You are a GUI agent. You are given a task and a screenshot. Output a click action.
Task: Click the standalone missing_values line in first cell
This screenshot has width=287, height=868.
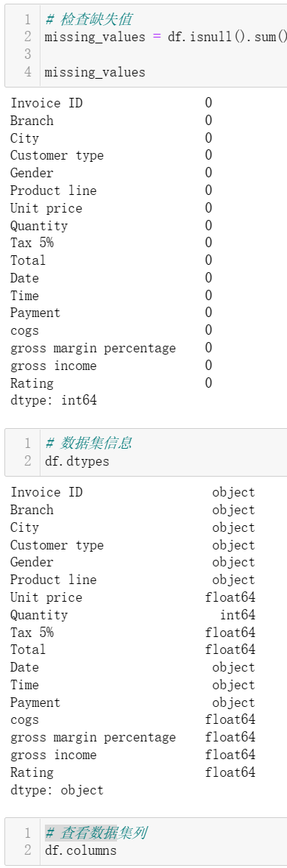[x=95, y=72]
